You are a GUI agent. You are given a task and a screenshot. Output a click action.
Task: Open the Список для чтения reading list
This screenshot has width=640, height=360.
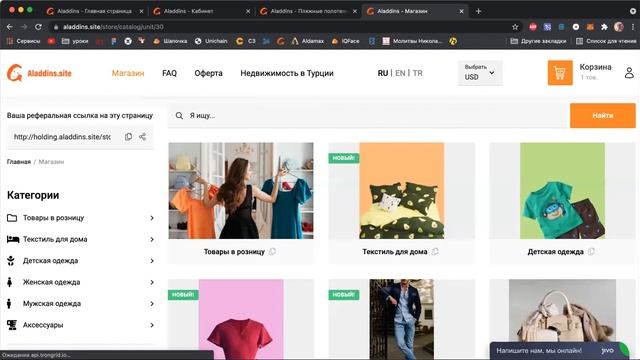606,41
